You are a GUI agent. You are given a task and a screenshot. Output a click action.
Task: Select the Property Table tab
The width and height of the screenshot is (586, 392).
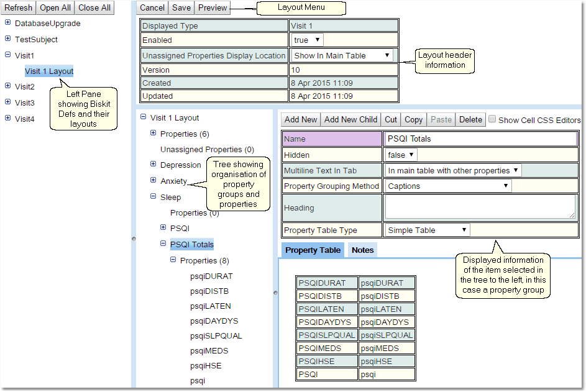[x=313, y=250]
